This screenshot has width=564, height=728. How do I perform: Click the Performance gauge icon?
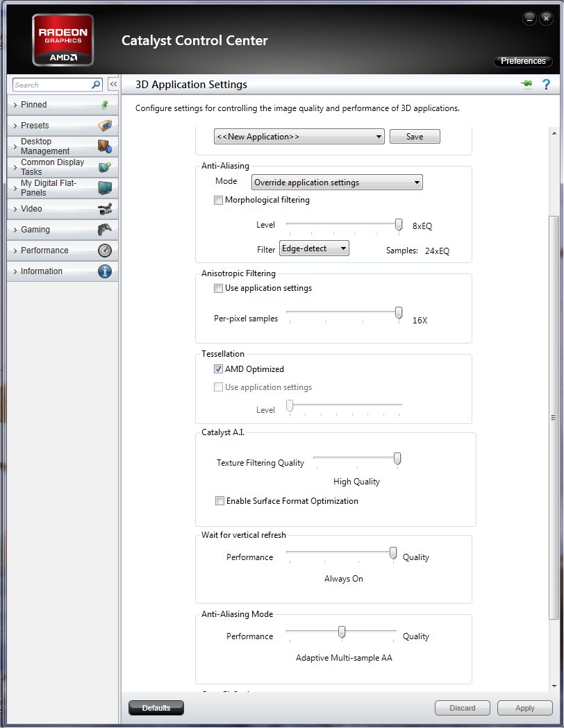105,251
